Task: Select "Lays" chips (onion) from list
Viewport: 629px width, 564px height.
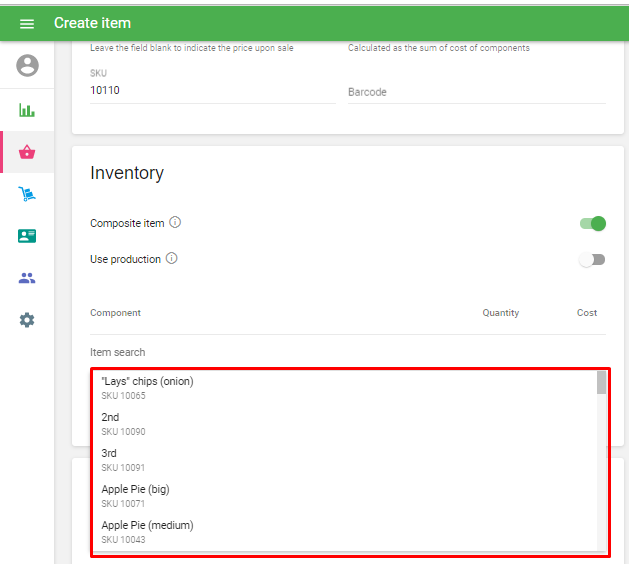Action: tap(147, 387)
